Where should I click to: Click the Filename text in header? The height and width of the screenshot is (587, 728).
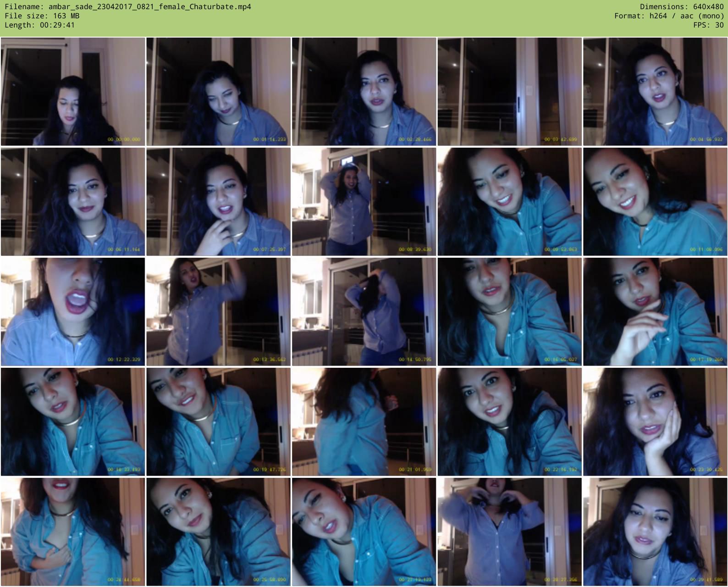point(128,7)
